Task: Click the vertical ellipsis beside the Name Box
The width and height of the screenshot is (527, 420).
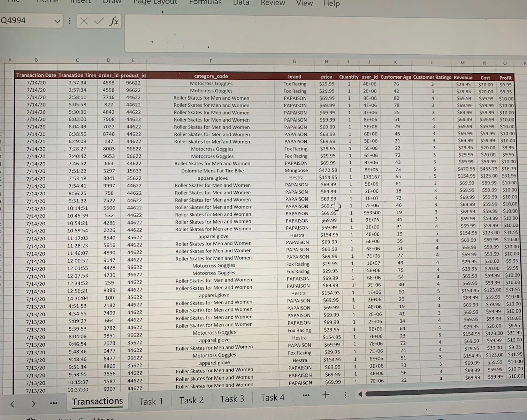Action: (69, 21)
